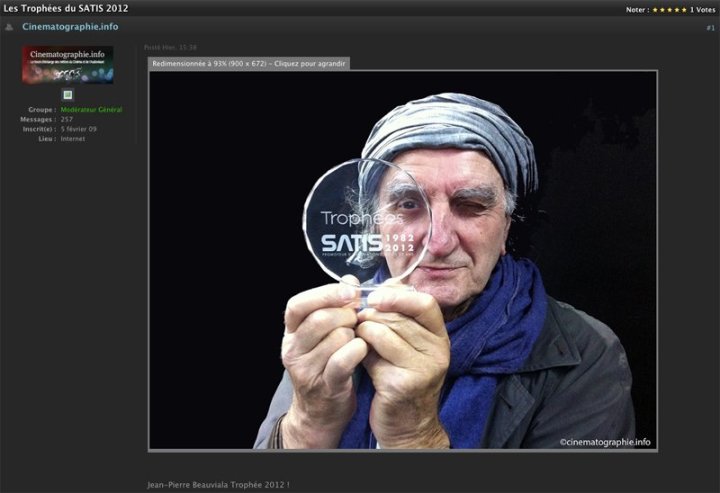
Task: Open the Cinematographie.info author profile link
Action: coord(70,27)
